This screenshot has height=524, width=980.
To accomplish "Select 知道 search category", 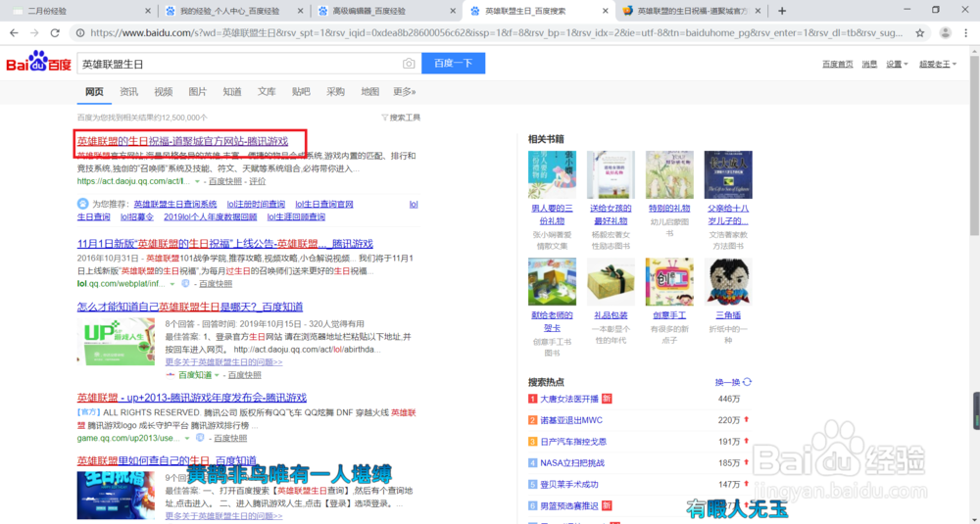I will pyautogui.click(x=232, y=92).
